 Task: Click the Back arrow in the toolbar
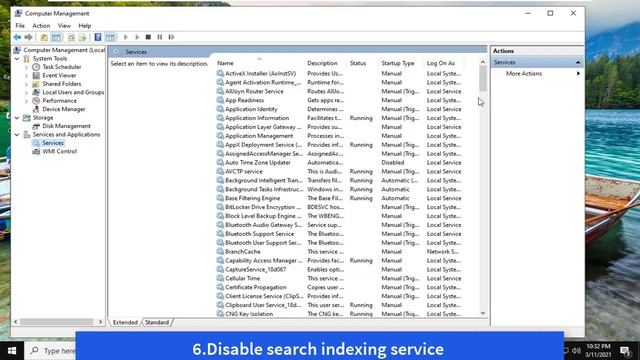pyautogui.click(x=17, y=37)
